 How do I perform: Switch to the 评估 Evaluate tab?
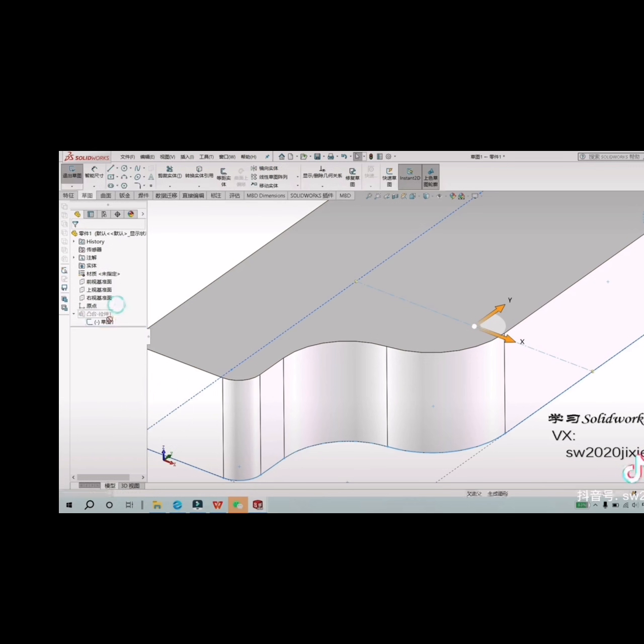(x=235, y=196)
